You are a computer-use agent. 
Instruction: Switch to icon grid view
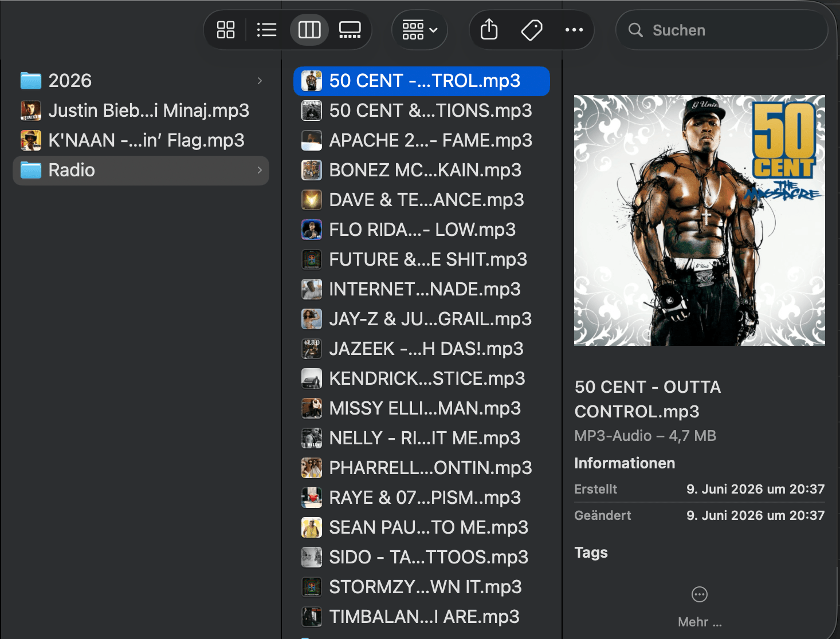(226, 30)
